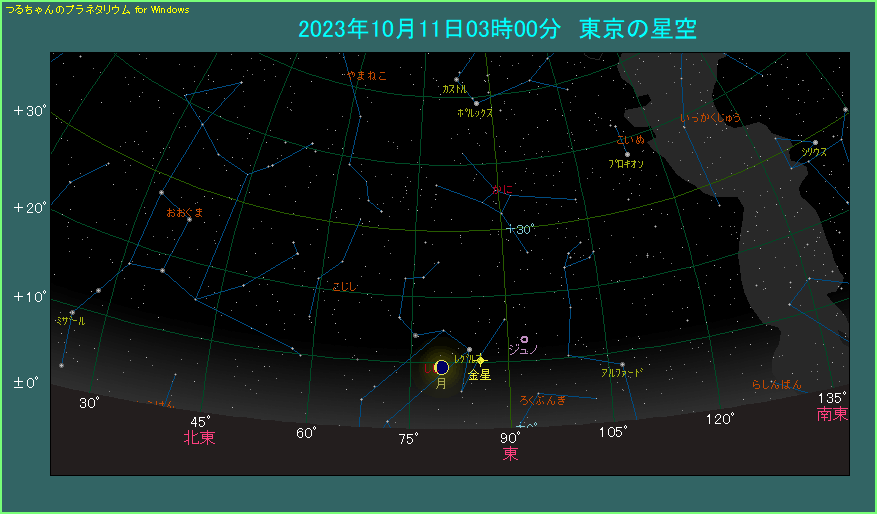Select the Sirius (シリウス) star dot
The height and width of the screenshot is (514, 877).
[x=815, y=142]
